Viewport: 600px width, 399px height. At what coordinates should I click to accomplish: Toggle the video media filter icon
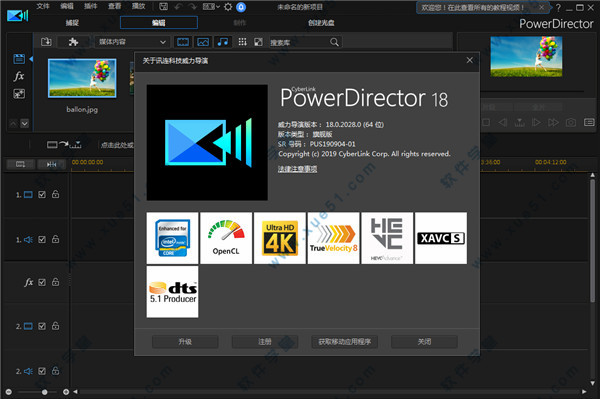point(183,42)
